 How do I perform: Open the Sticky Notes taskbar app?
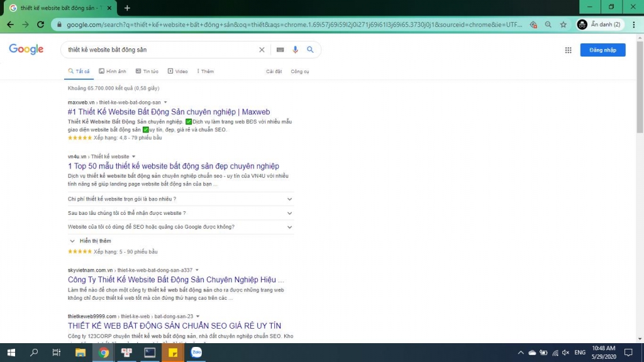click(x=173, y=353)
